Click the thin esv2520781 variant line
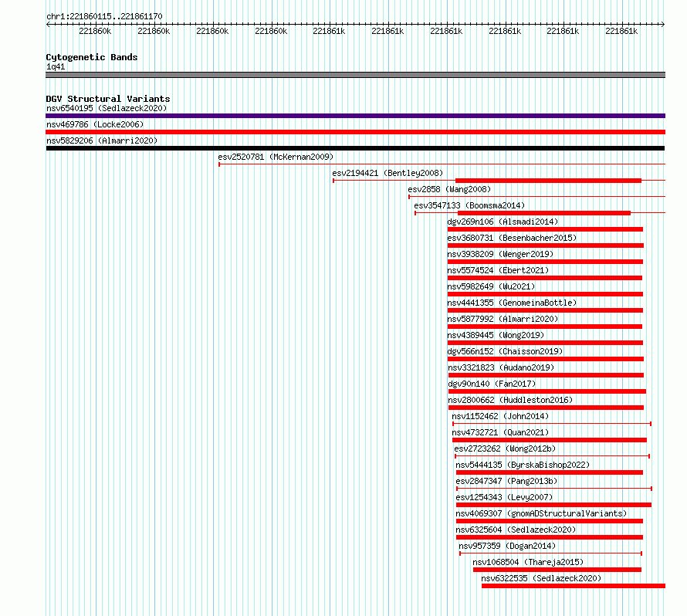The image size is (687, 616). (442, 164)
